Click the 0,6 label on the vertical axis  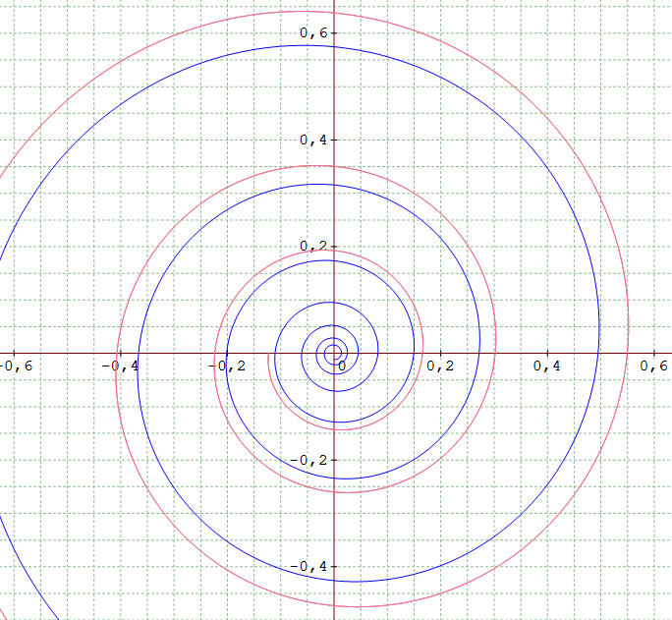pyautogui.click(x=313, y=33)
